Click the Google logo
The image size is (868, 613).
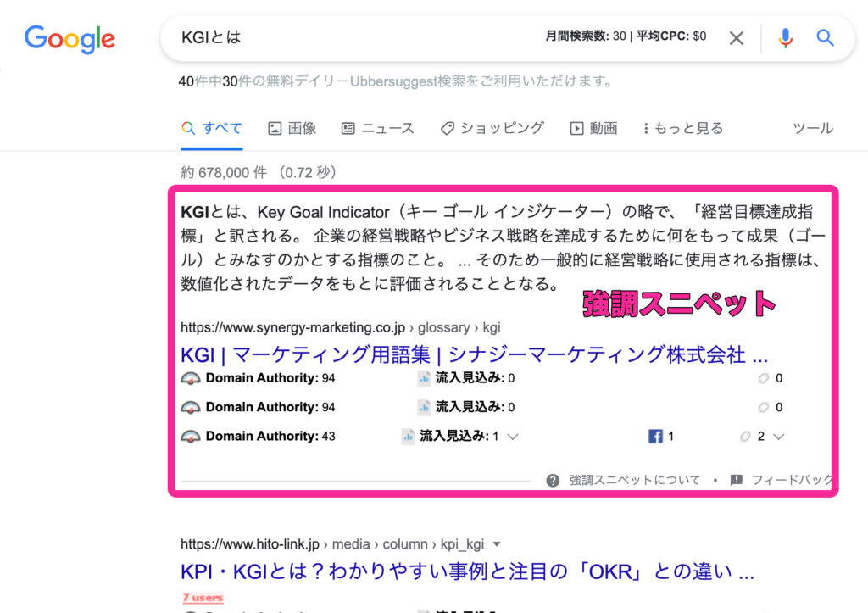point(70,39)
